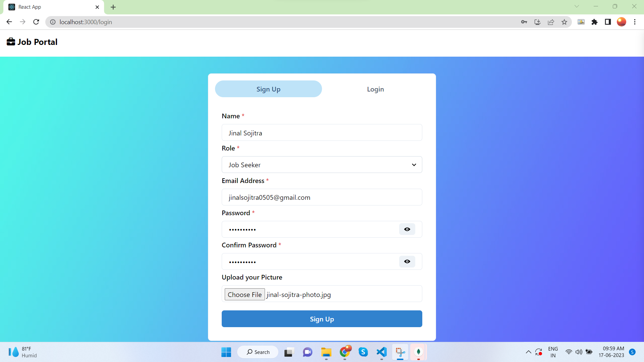Open the password manager key icon
Image resolution: width=644 pixels, height=362 pixels.
coord(524,22)
